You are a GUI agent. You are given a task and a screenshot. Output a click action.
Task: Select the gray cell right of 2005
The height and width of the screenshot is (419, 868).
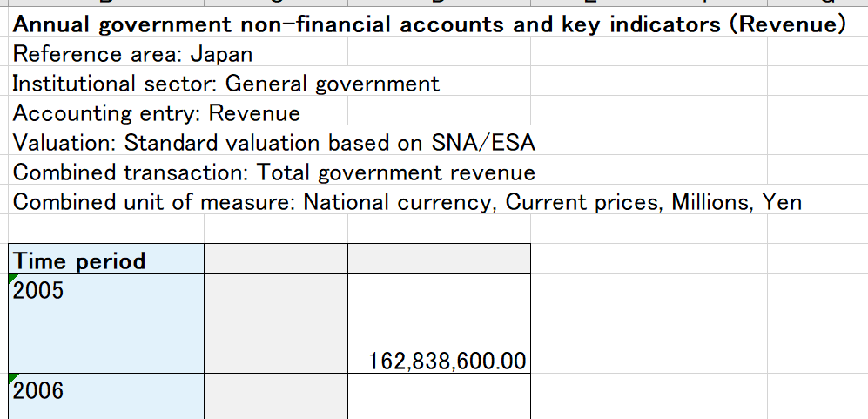tap(275, 323)
